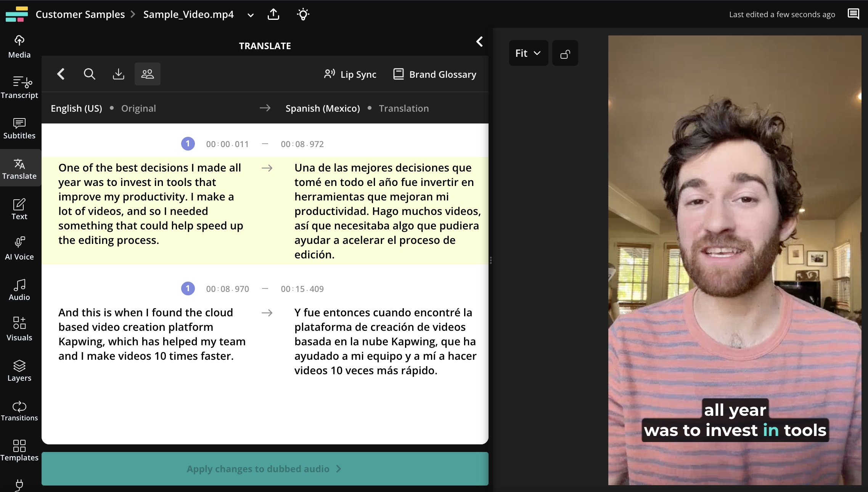Open the Media upload panel

point(19,46)
